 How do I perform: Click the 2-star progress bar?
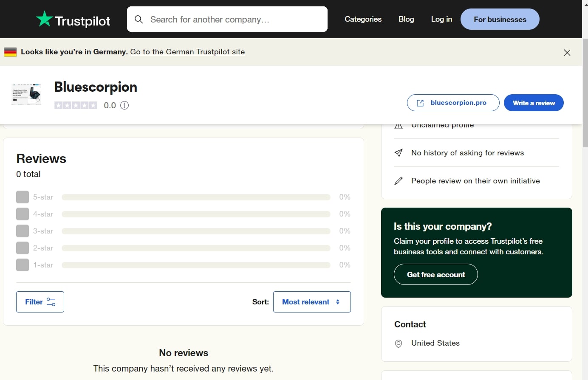click(196, 248)
